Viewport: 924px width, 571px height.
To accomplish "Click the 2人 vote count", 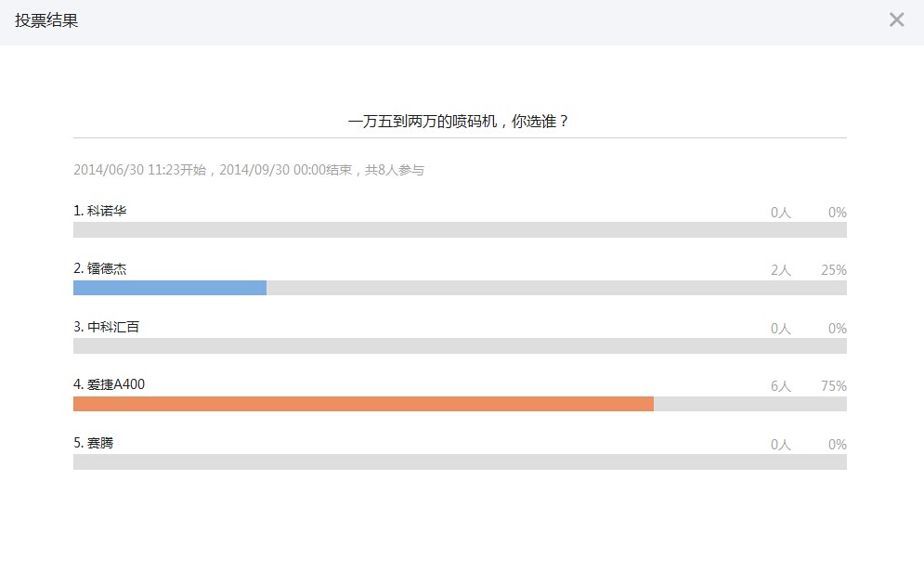I will [x=780, y=270].
